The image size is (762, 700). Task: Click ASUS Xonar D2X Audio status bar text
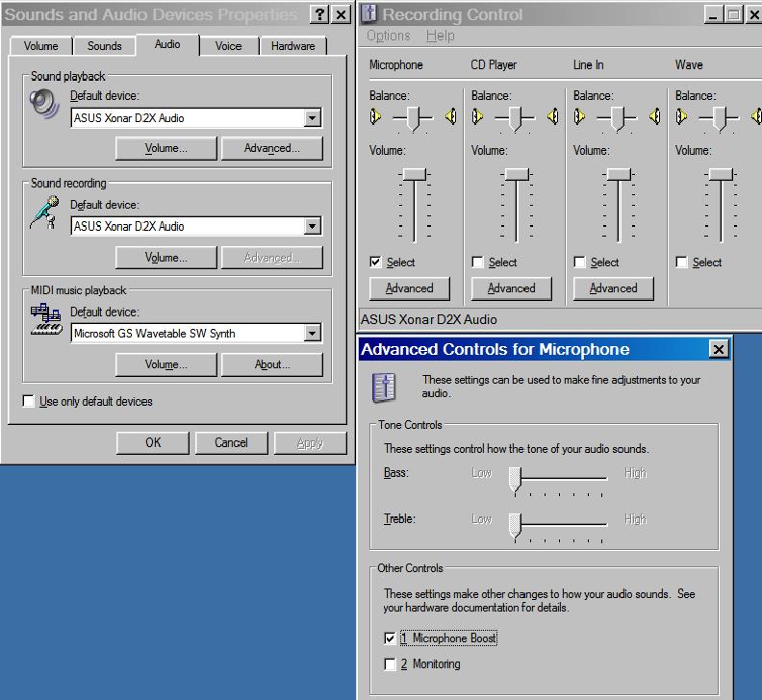429,319
